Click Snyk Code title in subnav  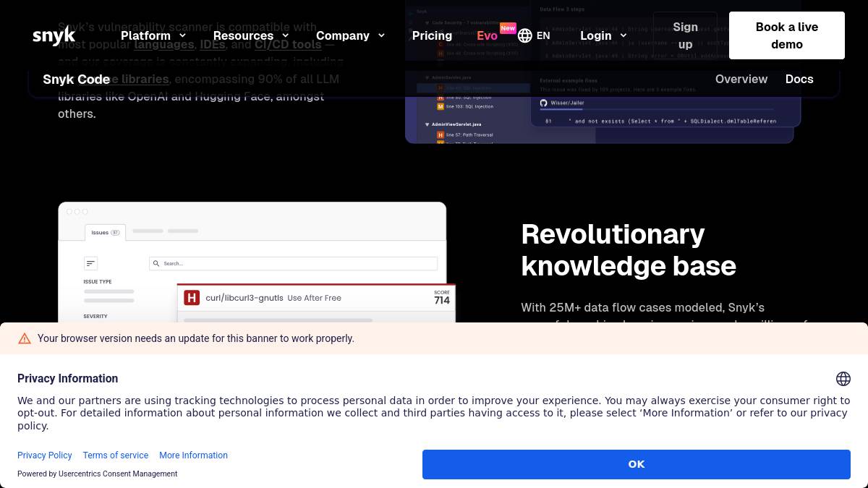coord(76,79)
